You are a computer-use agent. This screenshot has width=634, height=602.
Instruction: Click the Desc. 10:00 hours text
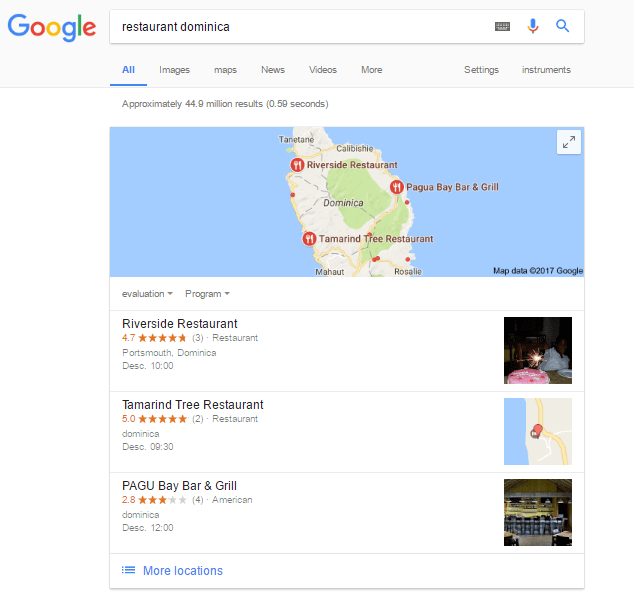click(x=148, y=365)
